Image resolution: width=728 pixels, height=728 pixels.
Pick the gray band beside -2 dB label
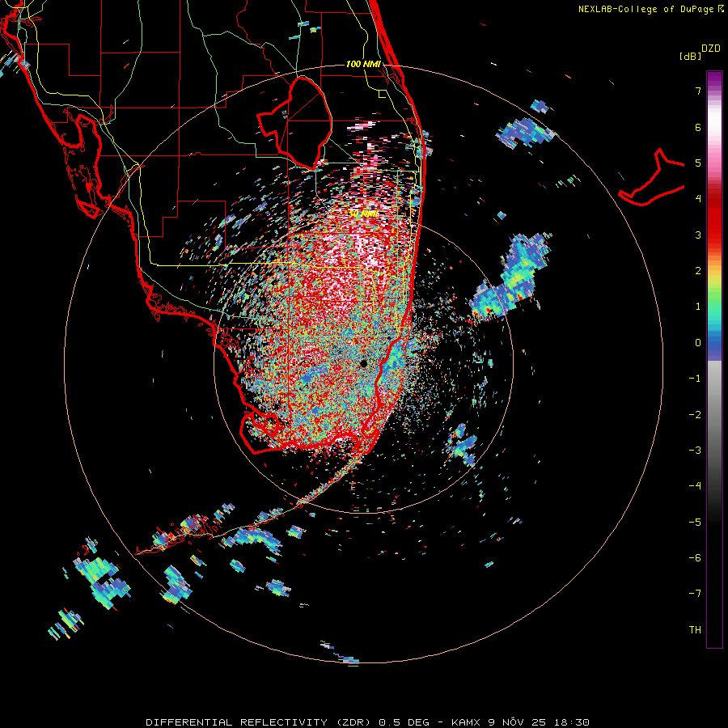click(x=714, y=414)
